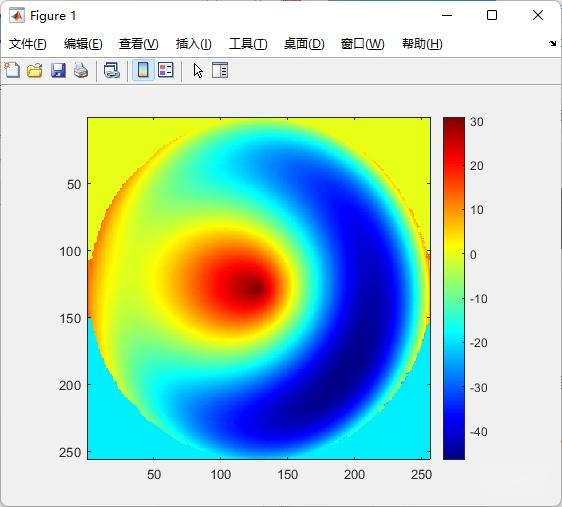Open the 工具(T) menu

click(x=248, y=44)
